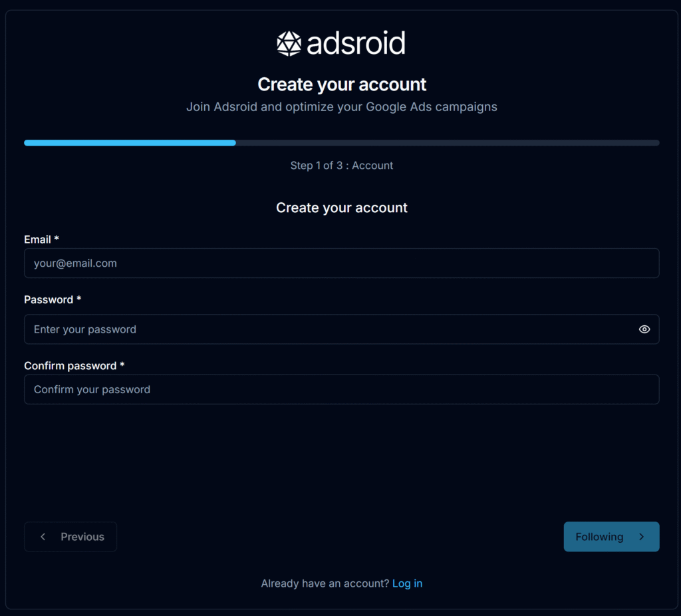Open the Log in link
Screen dimensions: 681x616
407,583
